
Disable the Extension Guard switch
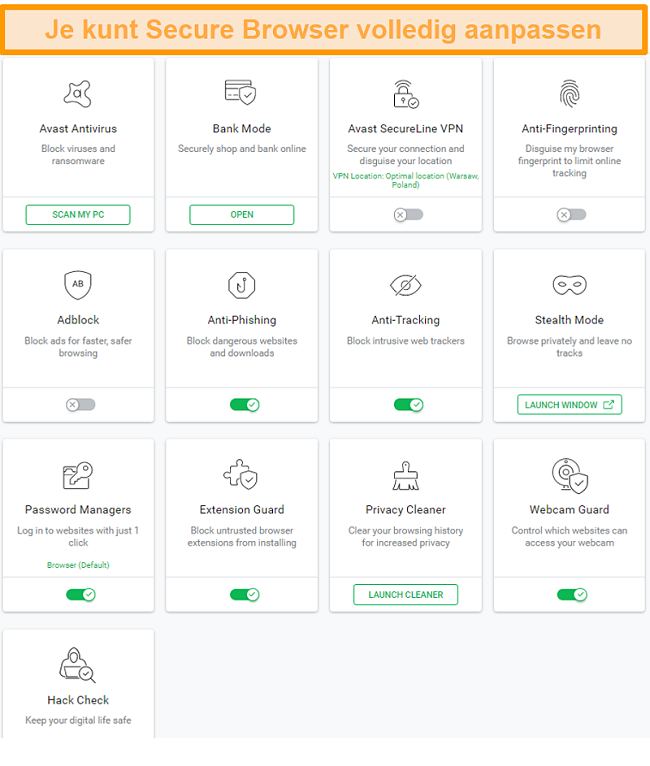click(x=245, y=595)
